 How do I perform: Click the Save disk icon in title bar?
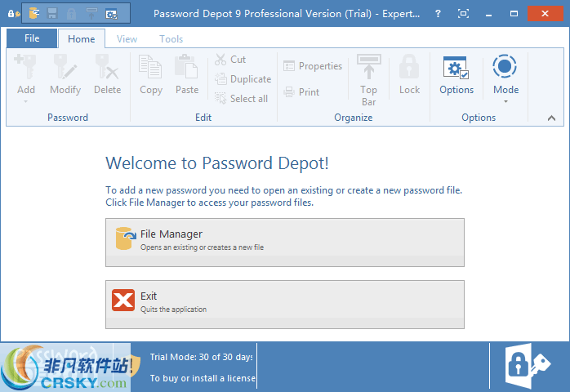[x=52, y=13]
